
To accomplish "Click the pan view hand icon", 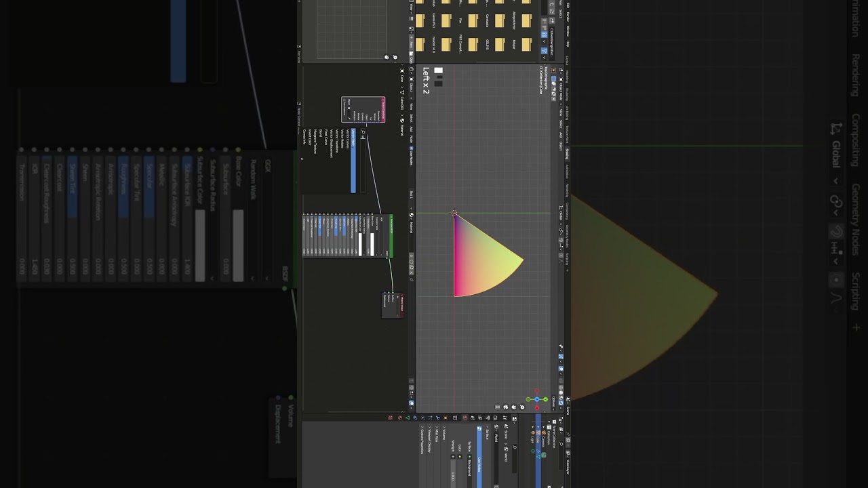I will tap(513, 407).
